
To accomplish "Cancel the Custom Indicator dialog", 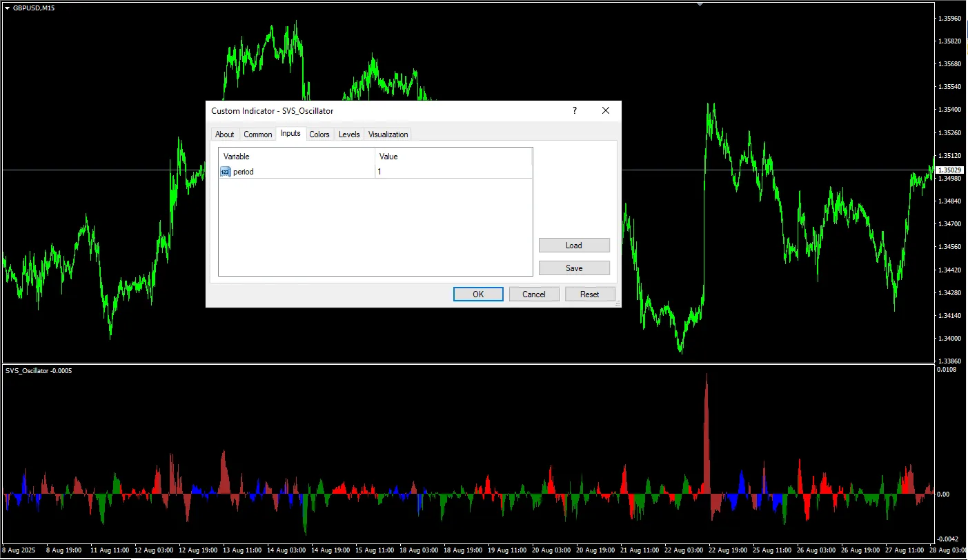I will coord(534,294).
